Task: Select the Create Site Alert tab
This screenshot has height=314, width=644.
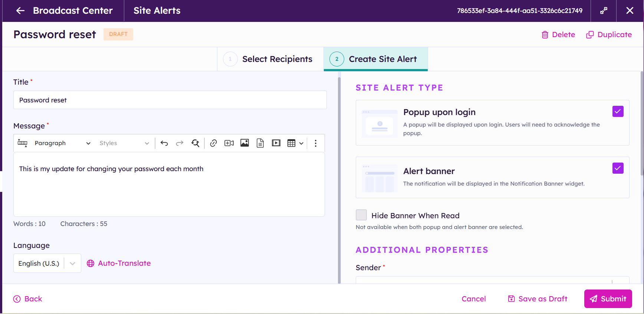Action: click(375, 59)
